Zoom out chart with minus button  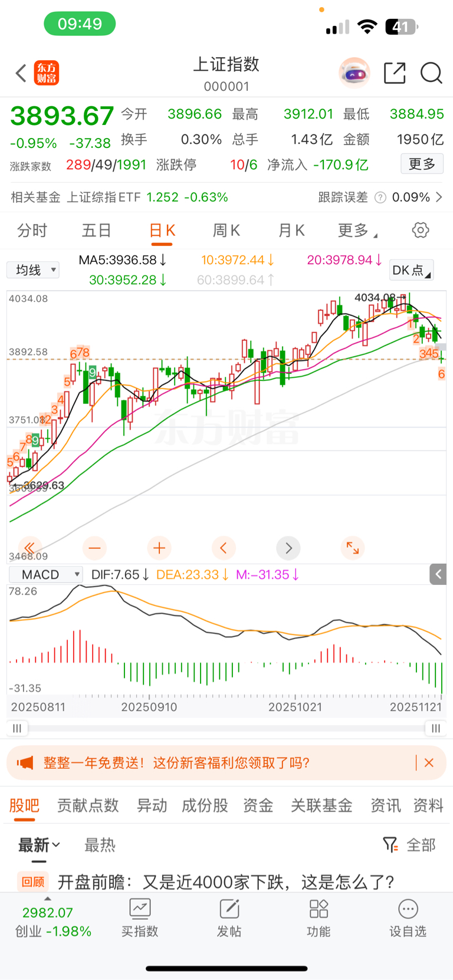(x=94, y=548)
